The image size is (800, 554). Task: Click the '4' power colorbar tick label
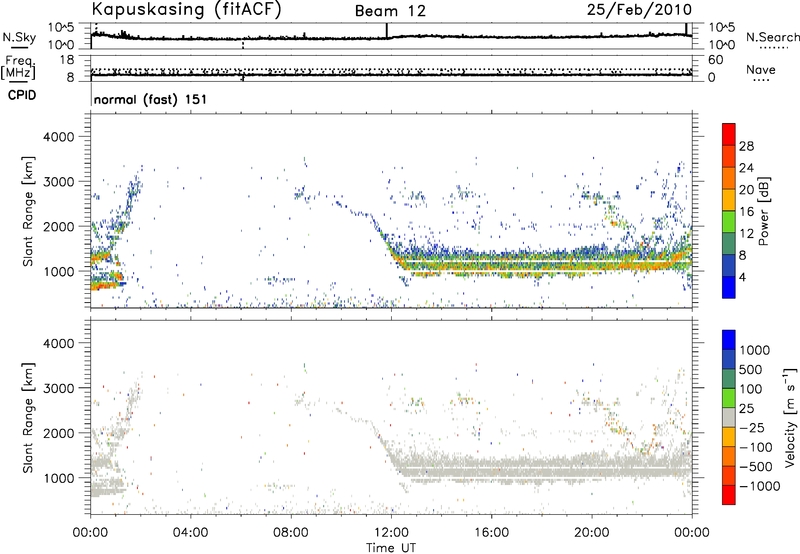(742, 277)
